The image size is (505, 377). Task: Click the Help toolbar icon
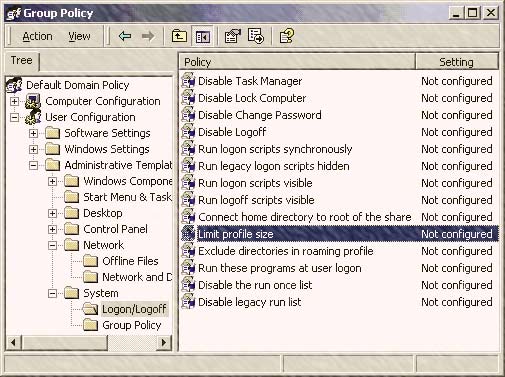click(287, 36)
